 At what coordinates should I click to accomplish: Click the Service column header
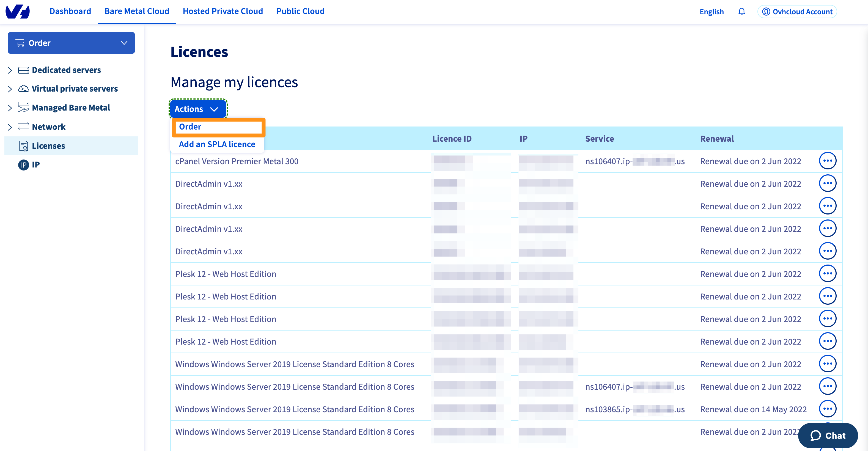pos(599,139)
